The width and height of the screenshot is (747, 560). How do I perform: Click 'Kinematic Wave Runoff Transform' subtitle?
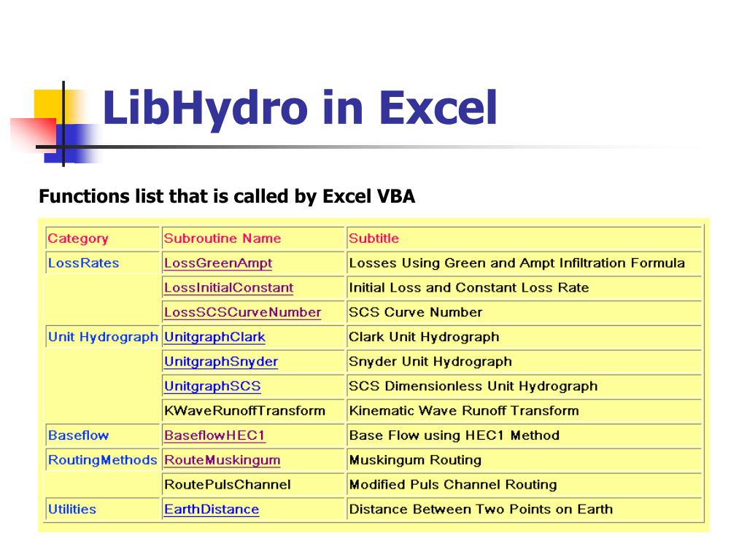click(464, 411)
